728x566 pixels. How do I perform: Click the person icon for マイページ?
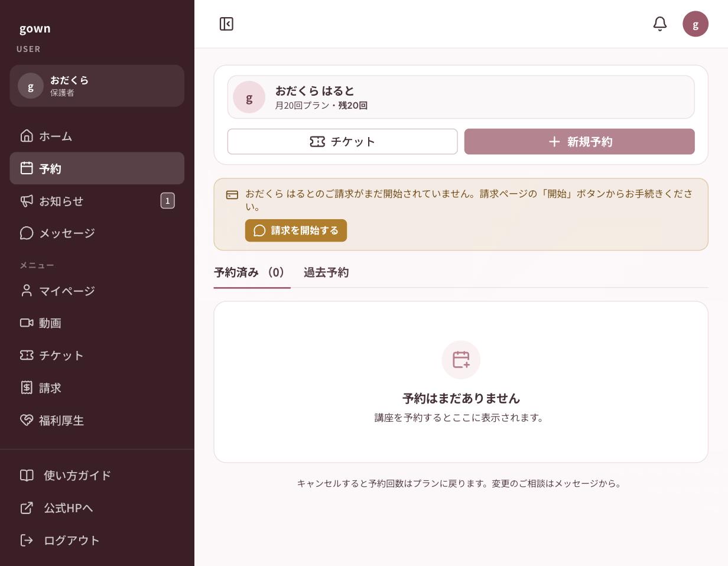tap(27, 290)
